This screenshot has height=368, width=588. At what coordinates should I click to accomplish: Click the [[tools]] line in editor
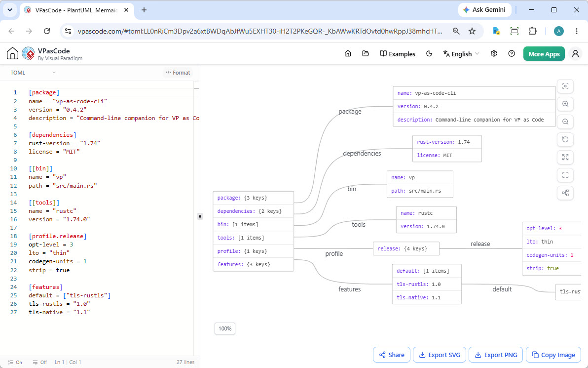[x=44, y=203]
